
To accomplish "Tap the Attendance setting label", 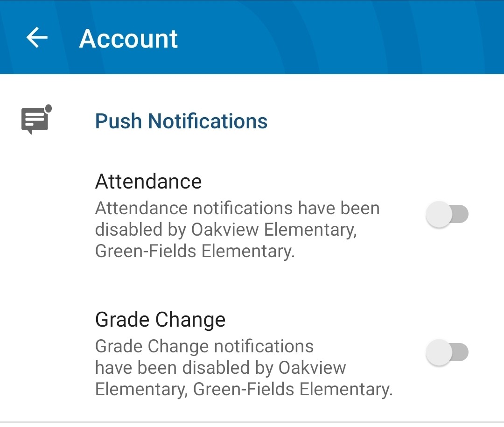I will coord(148,181).
